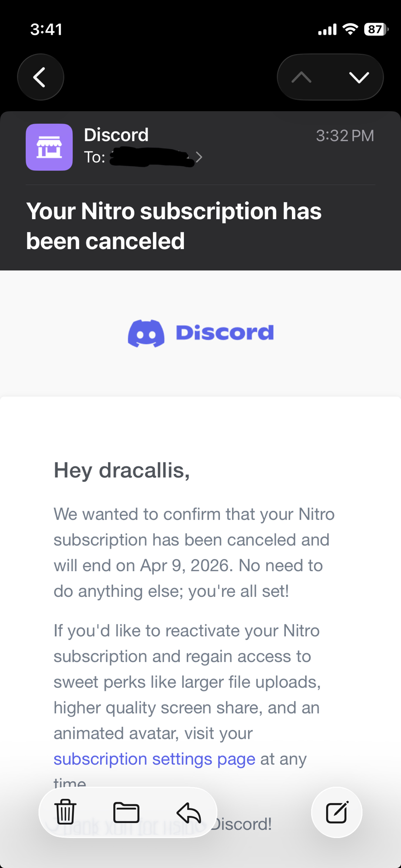Tap the back arrow to return to inbox
This screenshot has width=401, height=868.
pyautogui.click(x=40, y=77)
